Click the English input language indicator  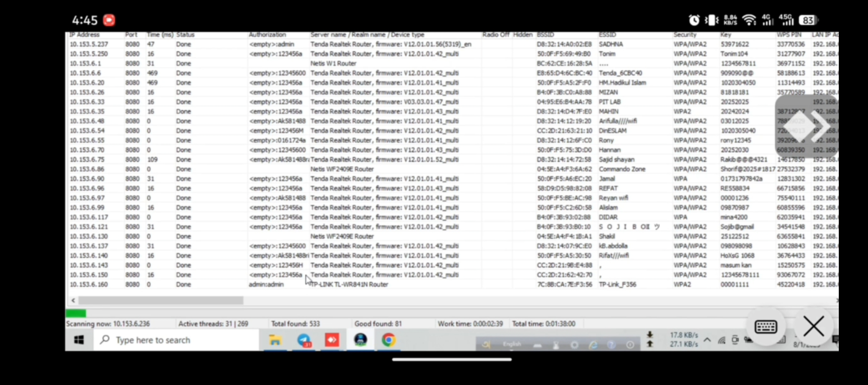(x=512, y=344)
